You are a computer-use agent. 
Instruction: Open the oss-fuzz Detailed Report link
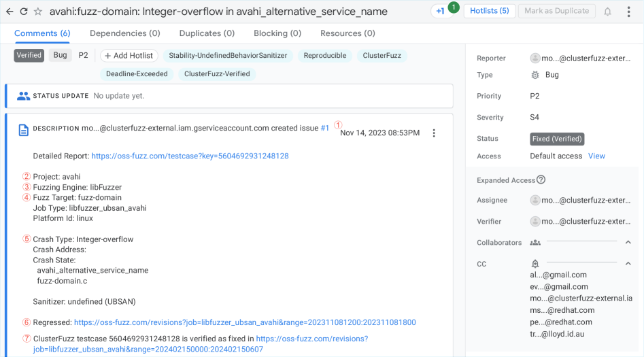coord(190,156)
